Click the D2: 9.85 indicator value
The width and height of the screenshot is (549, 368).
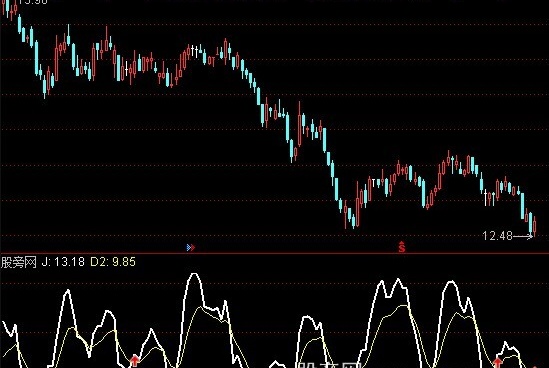(x=113, y=262)
